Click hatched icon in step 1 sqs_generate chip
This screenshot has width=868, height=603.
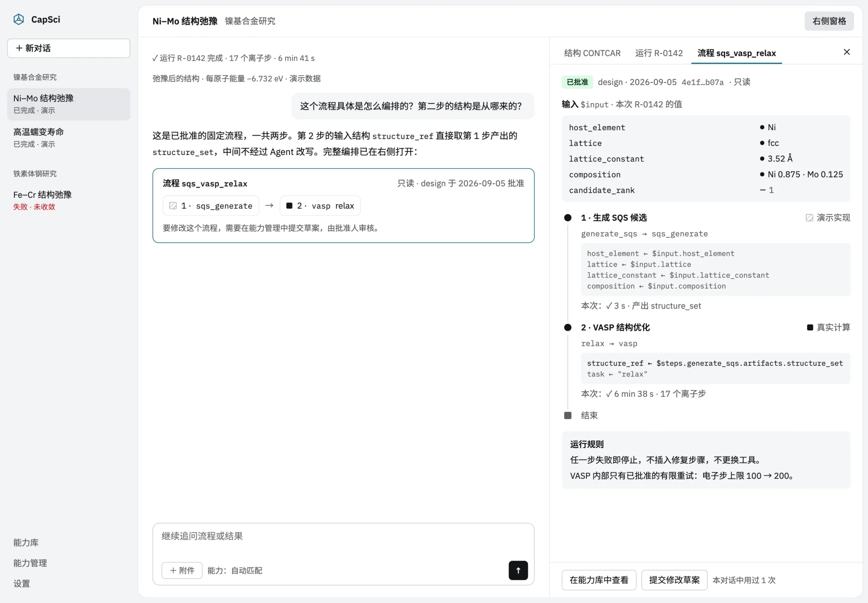(x=173, y=206)
